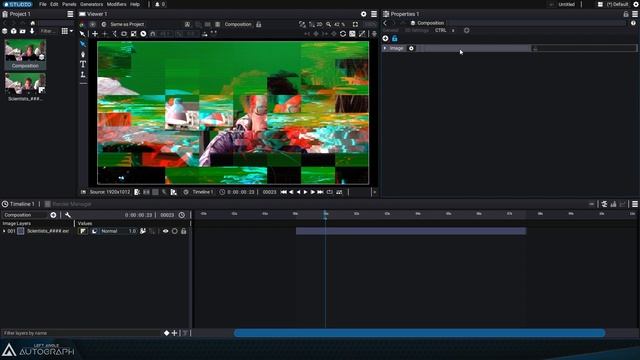This screenshot has width=640, height=360.
Task: Open the Edit menu
Action: pos(54,4)
